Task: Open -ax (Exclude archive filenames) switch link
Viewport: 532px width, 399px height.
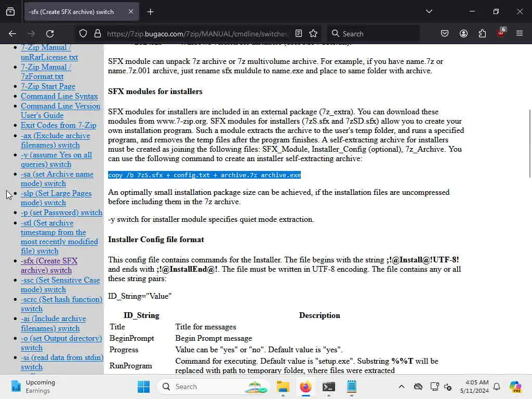Action: tap(55, 140)
